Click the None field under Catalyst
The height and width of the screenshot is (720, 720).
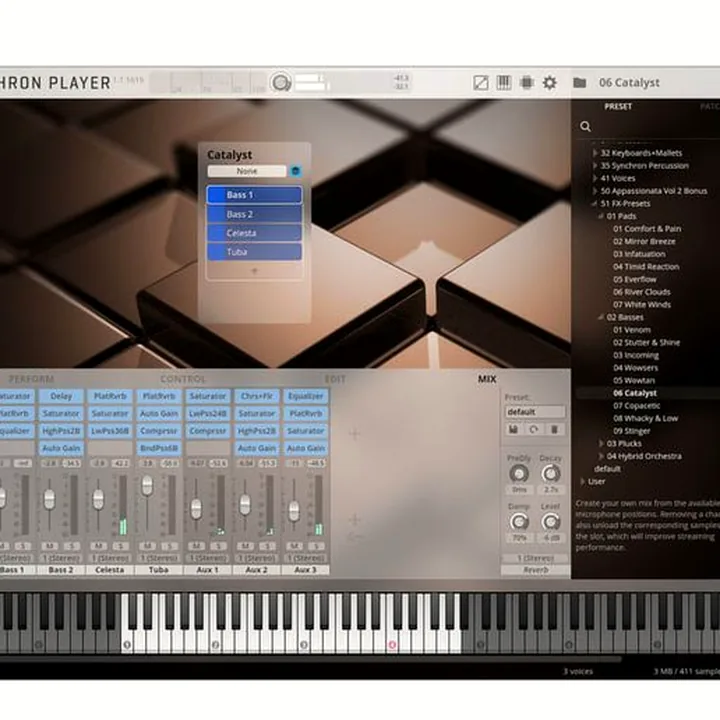tap(247, 171)
